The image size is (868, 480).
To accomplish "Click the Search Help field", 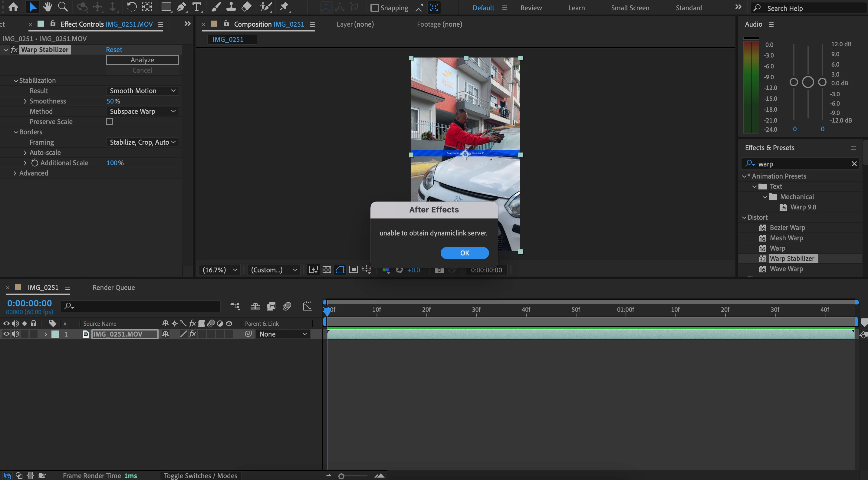I will (x=809, y=8).
